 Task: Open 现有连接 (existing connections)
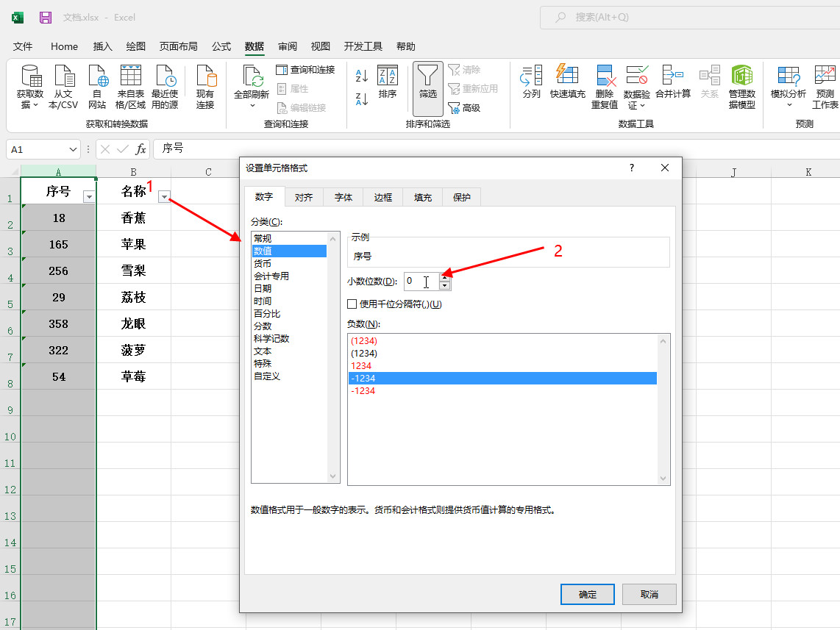tap(205, 87)
